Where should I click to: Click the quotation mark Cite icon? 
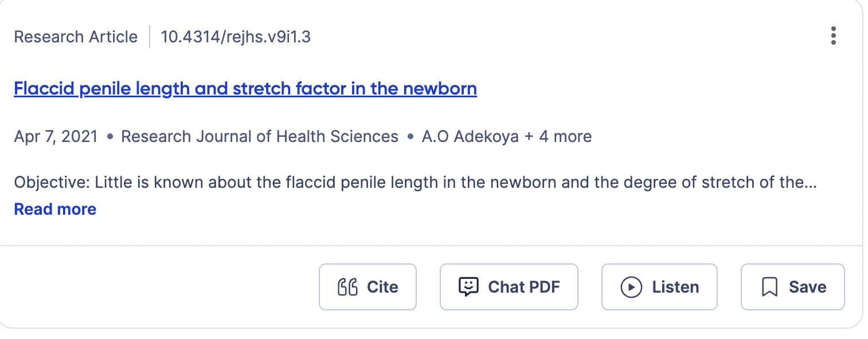(347, 287)
